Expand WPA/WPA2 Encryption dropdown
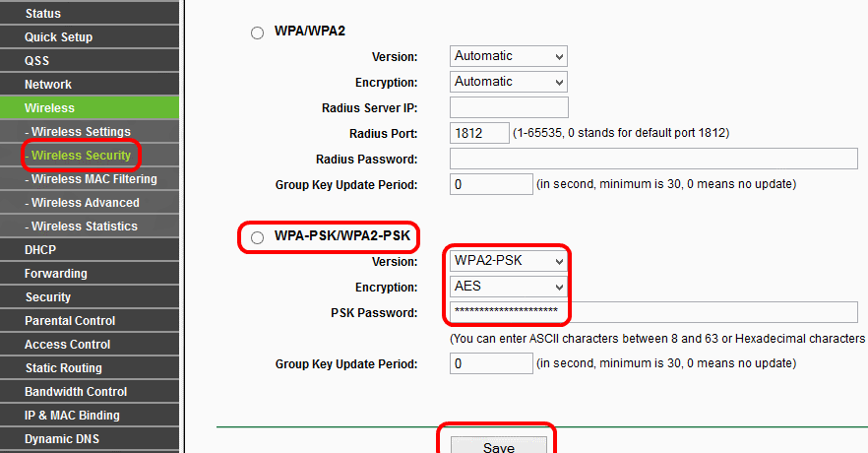The height and width of the screenshot is (453, 868). [x=509, y=82]
